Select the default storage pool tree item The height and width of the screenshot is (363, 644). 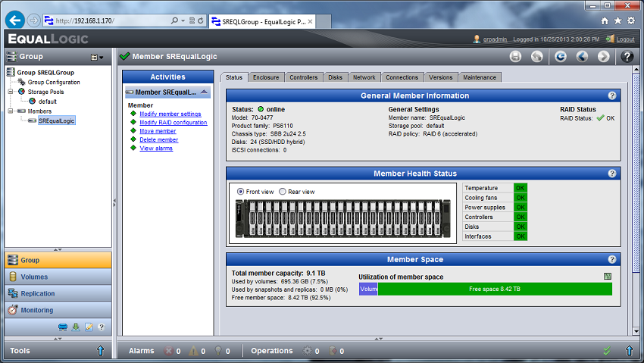pos(48,102)
